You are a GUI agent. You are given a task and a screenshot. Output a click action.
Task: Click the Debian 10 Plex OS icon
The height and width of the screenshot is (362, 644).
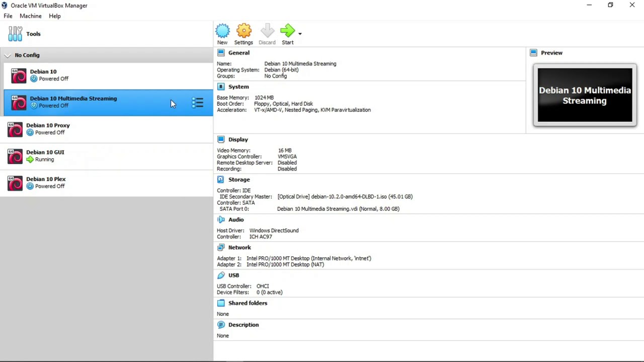[x=15, y=183]
